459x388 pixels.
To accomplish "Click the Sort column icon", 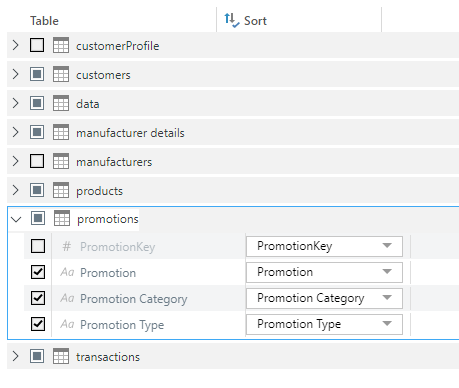I will pos(232,20).
